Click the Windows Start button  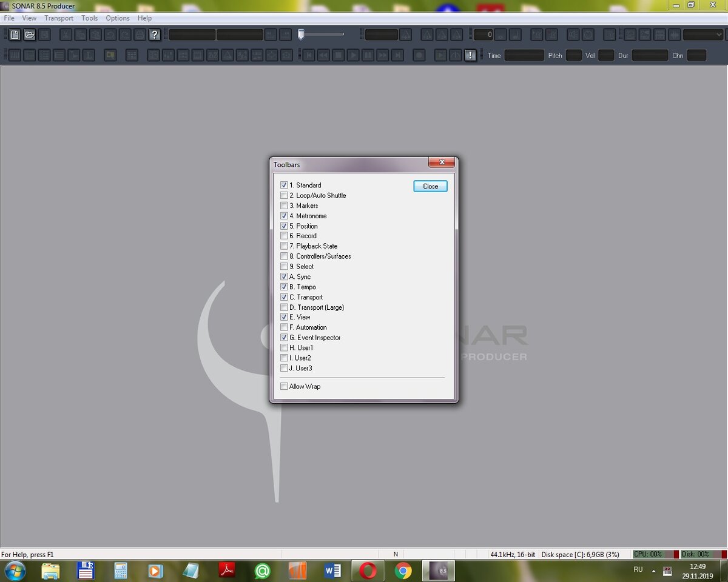pyautogui.click(x=15, y=570)
